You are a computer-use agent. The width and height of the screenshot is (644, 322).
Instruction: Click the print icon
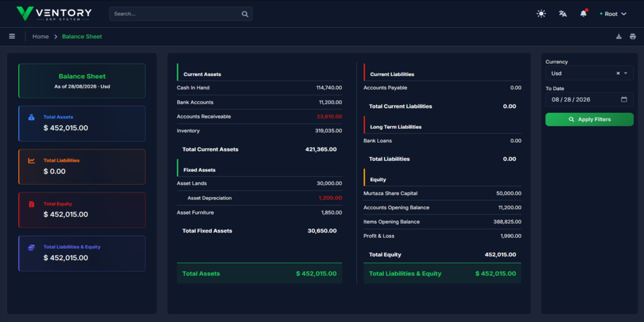click(632, 37)
